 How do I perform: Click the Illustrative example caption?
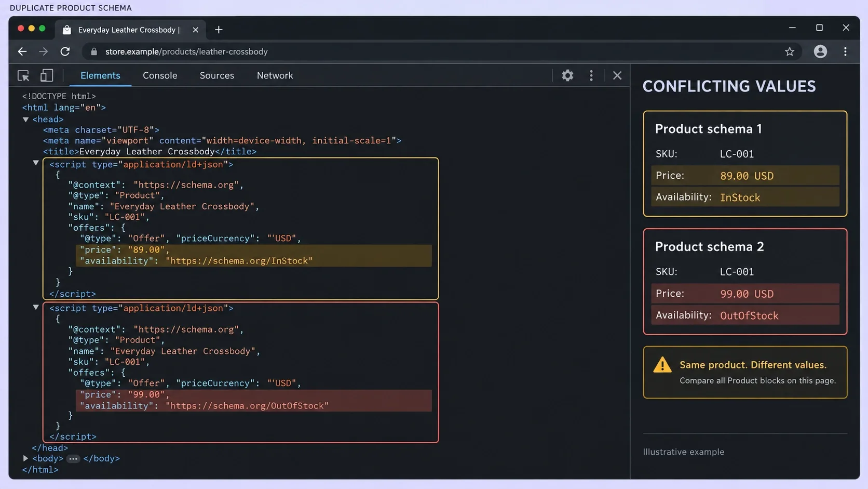683,452
